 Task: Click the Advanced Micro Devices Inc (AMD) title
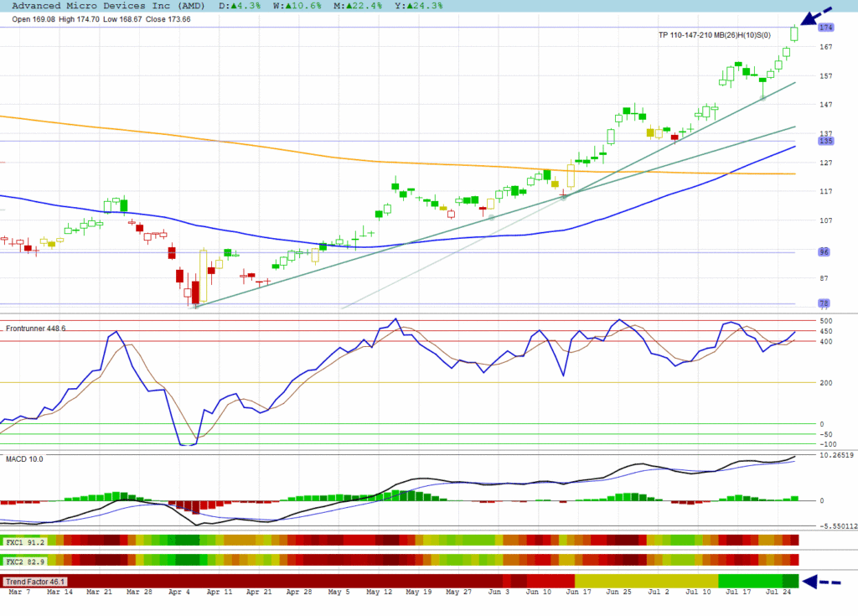coord(108,6)
